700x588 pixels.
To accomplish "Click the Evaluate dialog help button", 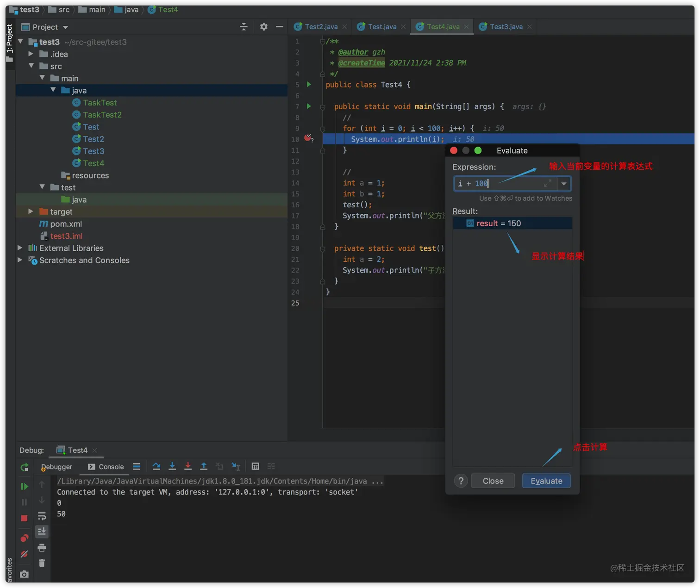I will point(461,481).
